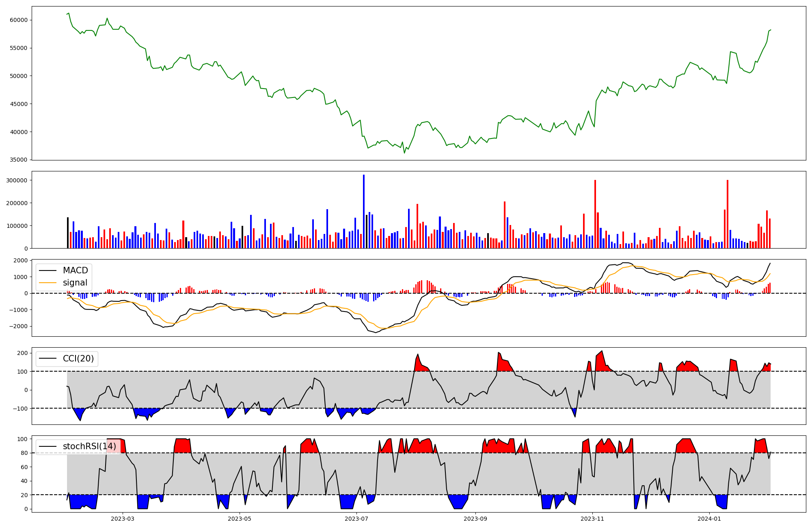Viewport: 812px width, 528px height.
Task: Click the 300000 volume axis label
Action: [17, 180]
